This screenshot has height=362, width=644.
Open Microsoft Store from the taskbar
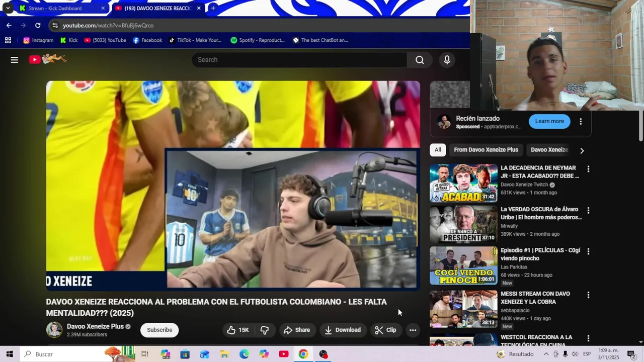(185, 354)
